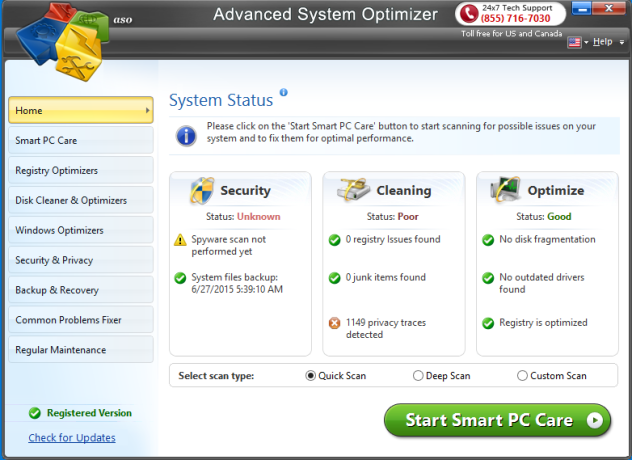This screenshot has width=632, height=460.
Task: Switch to Windows Optimizers
Action: [x=81, y=230]
